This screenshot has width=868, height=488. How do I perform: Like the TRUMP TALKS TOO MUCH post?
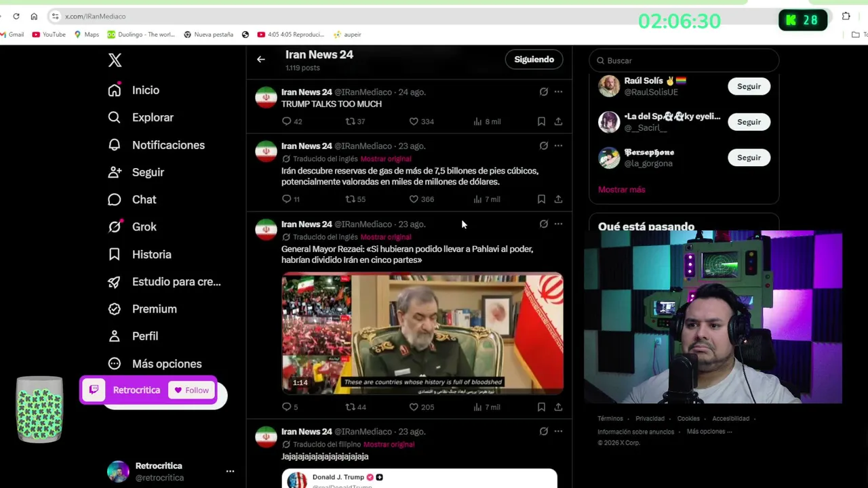coord(414,121)
